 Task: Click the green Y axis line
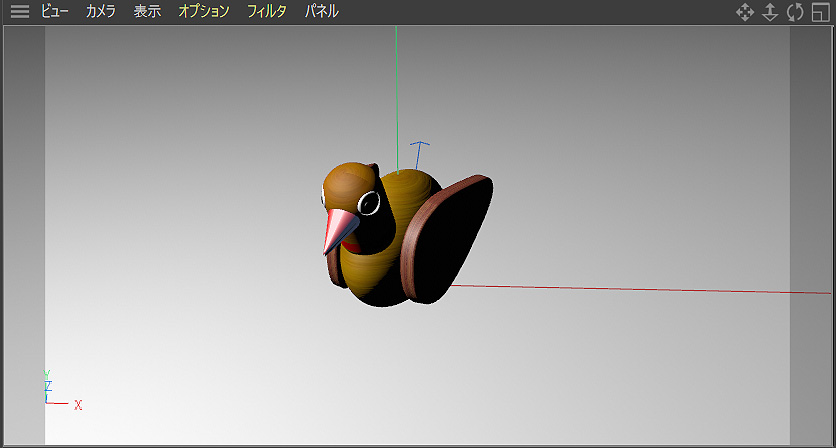pos(396,80)
